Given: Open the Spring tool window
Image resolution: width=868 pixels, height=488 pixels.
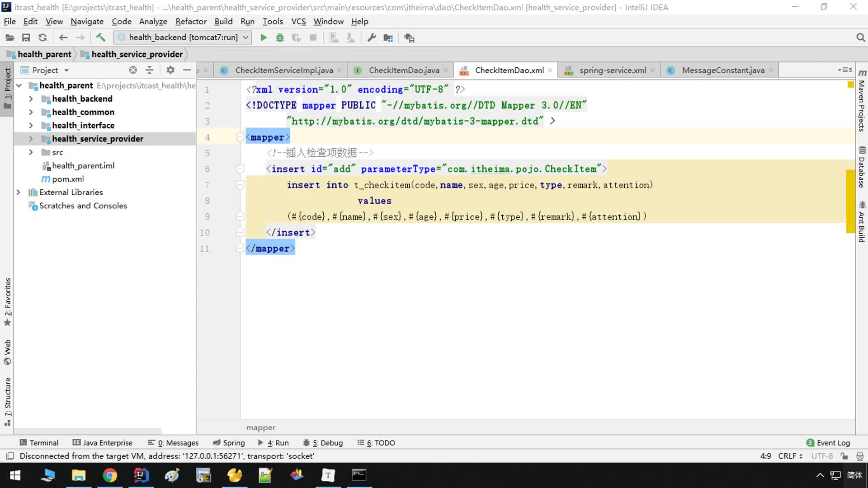Looking at the screenshot, I should [229, 443].
